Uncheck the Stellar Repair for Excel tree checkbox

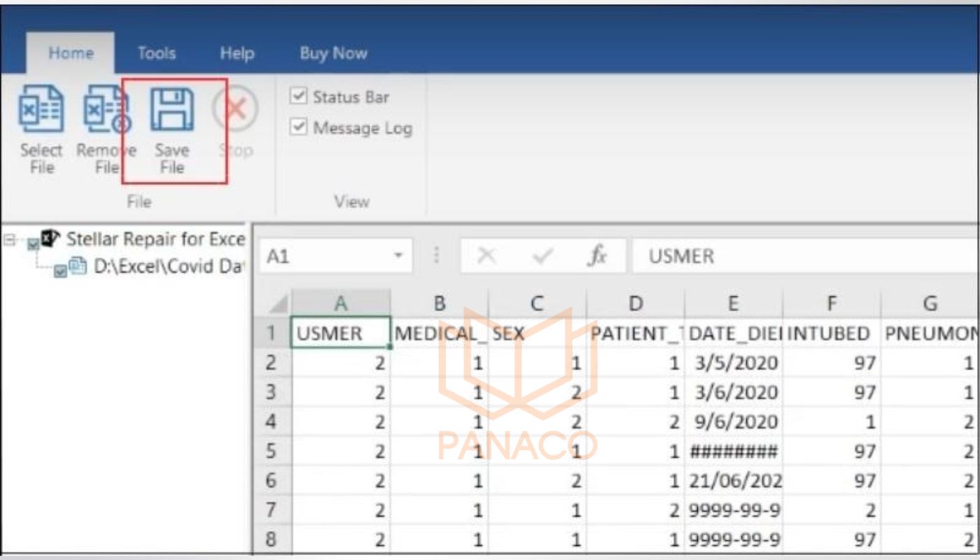(32, 244)
